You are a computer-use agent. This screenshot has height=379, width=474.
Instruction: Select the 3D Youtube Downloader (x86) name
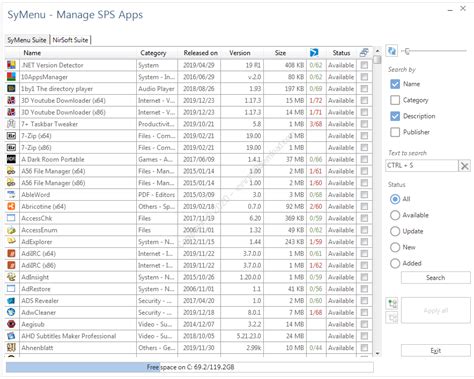[63, 112]
